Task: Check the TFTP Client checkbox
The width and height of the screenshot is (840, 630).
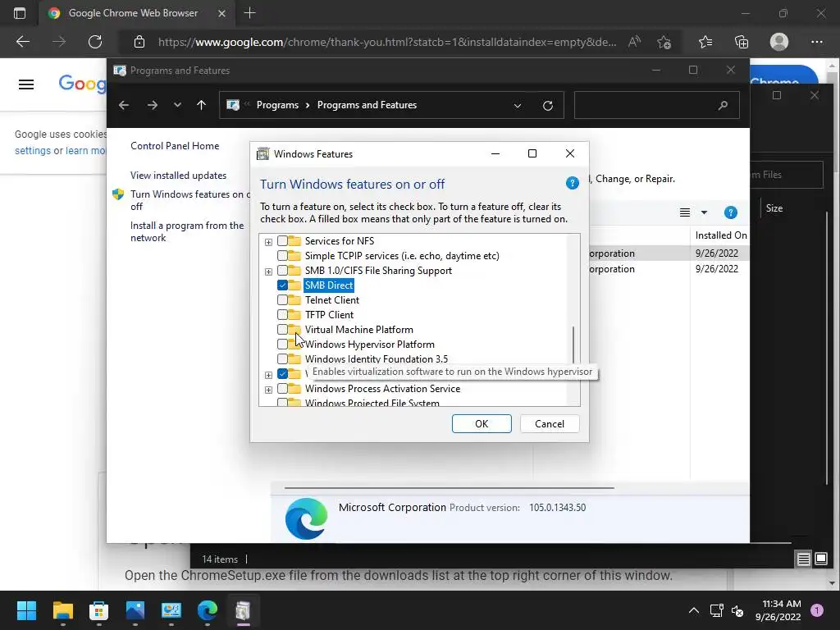Action: [x=282, y=314]
